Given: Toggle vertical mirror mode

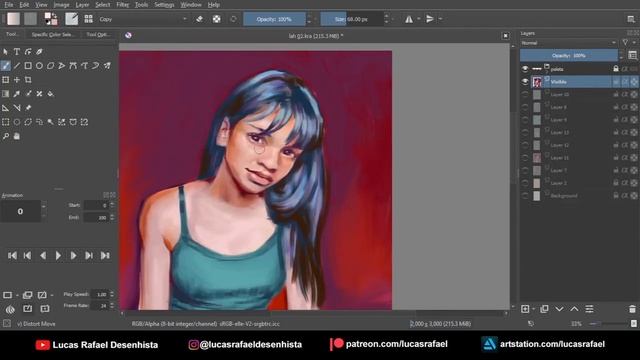Looking at the screenshot, I should [x=430, y=19].
